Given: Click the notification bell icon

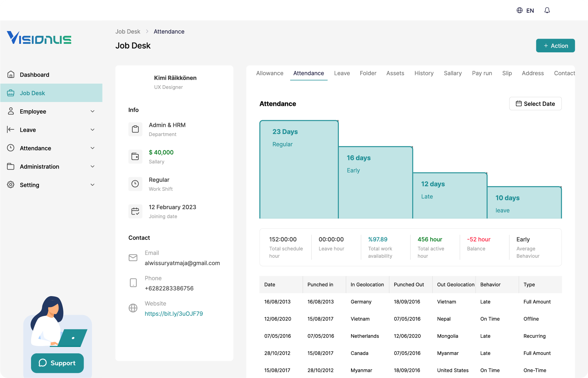Looking at the screenshot, I should [547, 10].
